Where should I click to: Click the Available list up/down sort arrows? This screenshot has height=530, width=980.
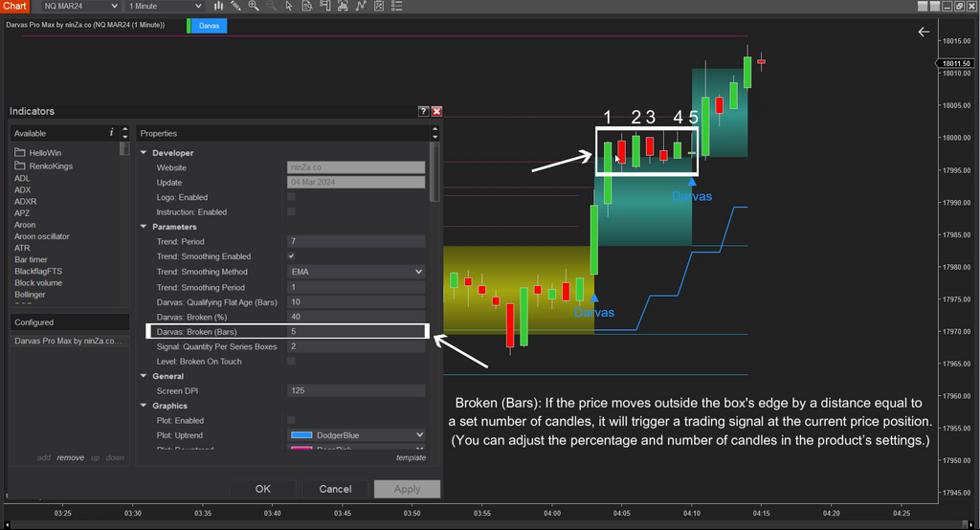(x=125, y=132)
